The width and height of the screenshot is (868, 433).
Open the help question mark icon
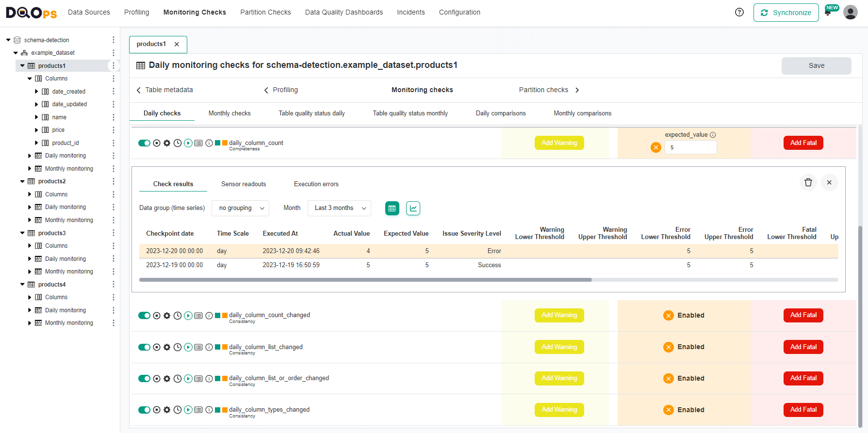[x=739, y=13]
